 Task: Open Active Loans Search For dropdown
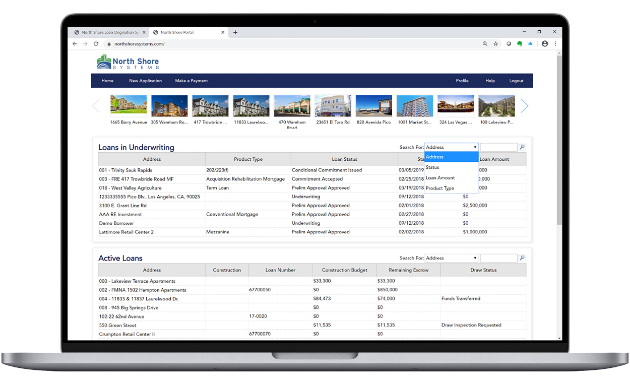tap(451, 258)
